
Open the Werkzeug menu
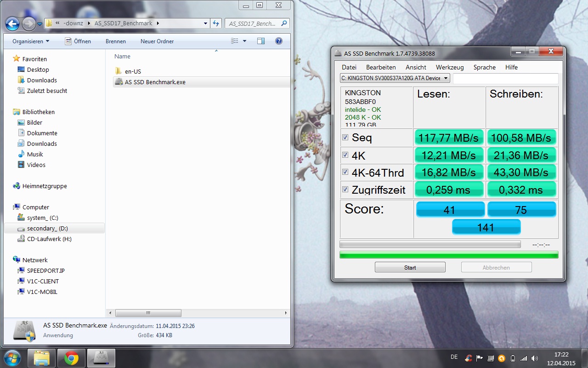(450, 67)
